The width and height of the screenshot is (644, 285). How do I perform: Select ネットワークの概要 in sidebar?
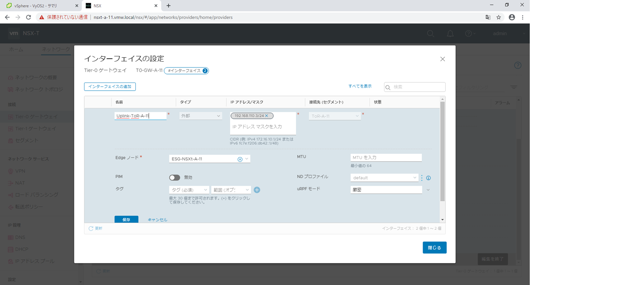tap(36, 77)
